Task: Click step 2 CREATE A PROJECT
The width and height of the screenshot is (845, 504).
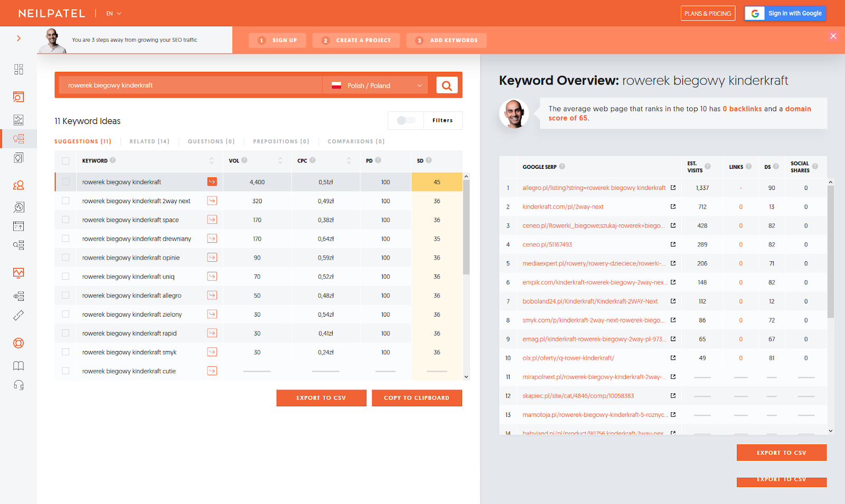Action: 356,40
